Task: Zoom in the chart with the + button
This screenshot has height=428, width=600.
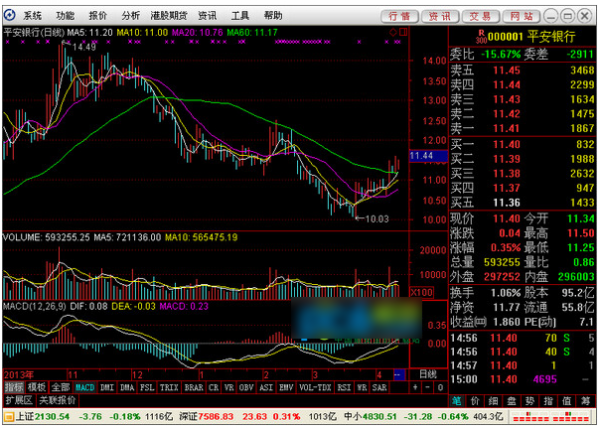Action: click(415, 387)
